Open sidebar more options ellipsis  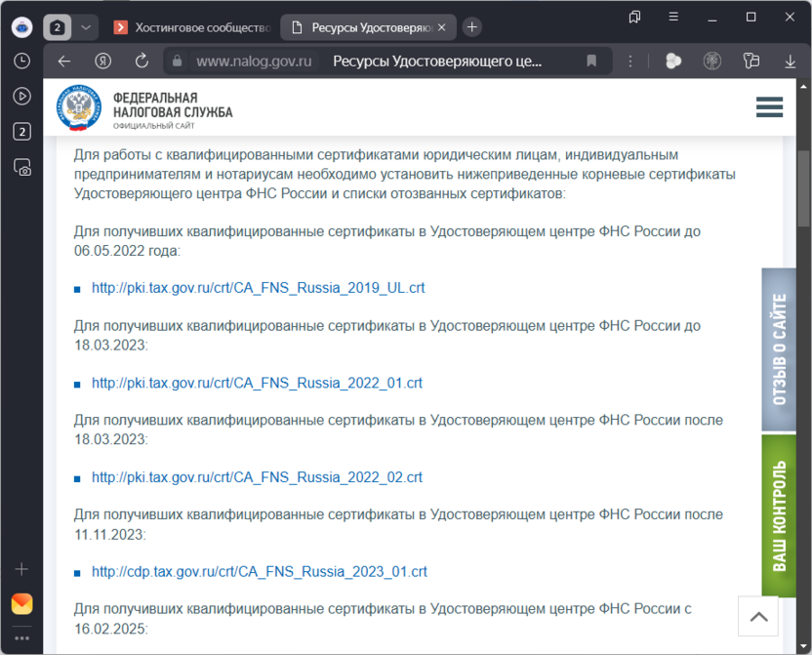pyautogui.click(x=21, y=637)
